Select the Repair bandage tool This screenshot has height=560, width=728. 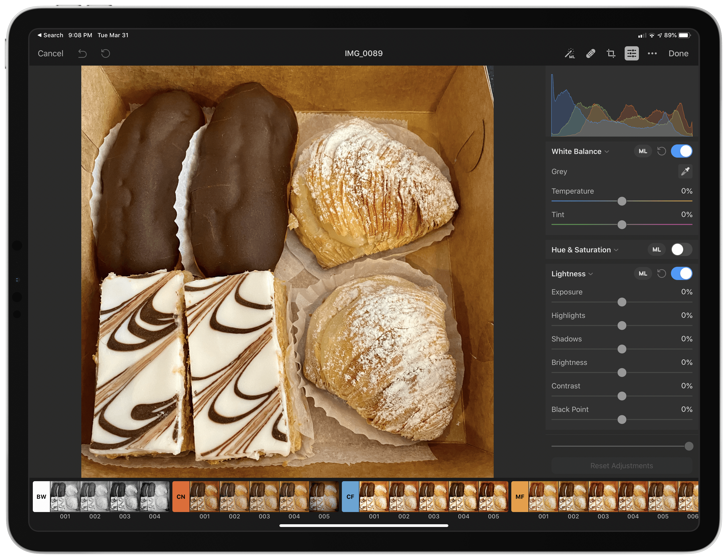[x=590, y=53]
